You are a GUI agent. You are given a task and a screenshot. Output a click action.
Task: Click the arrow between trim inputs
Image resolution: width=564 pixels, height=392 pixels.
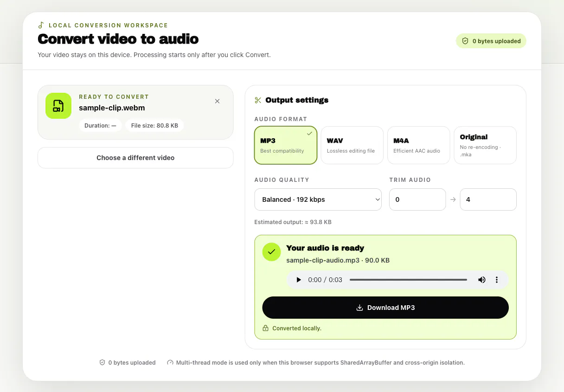point(453,199)
